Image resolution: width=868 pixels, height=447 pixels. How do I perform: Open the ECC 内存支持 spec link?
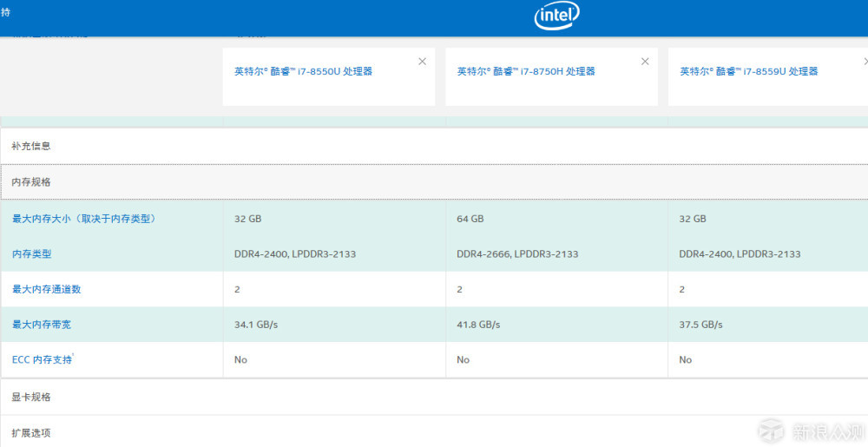coord(43,359)
